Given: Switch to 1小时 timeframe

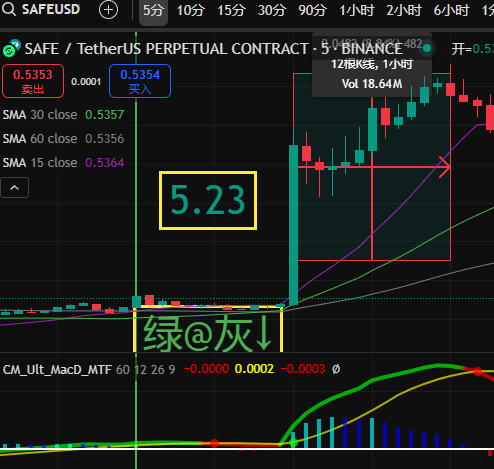Looking at the screenshot, I should point(356,11).
